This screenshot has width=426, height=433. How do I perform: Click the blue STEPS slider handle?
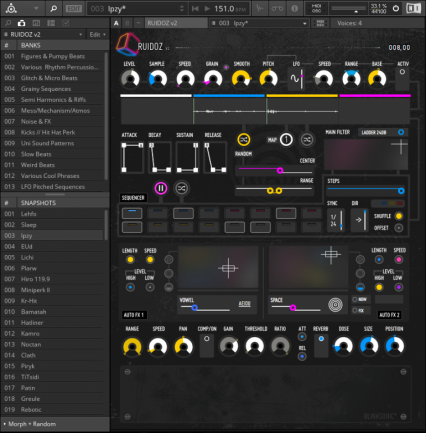(x=401, y=191)
